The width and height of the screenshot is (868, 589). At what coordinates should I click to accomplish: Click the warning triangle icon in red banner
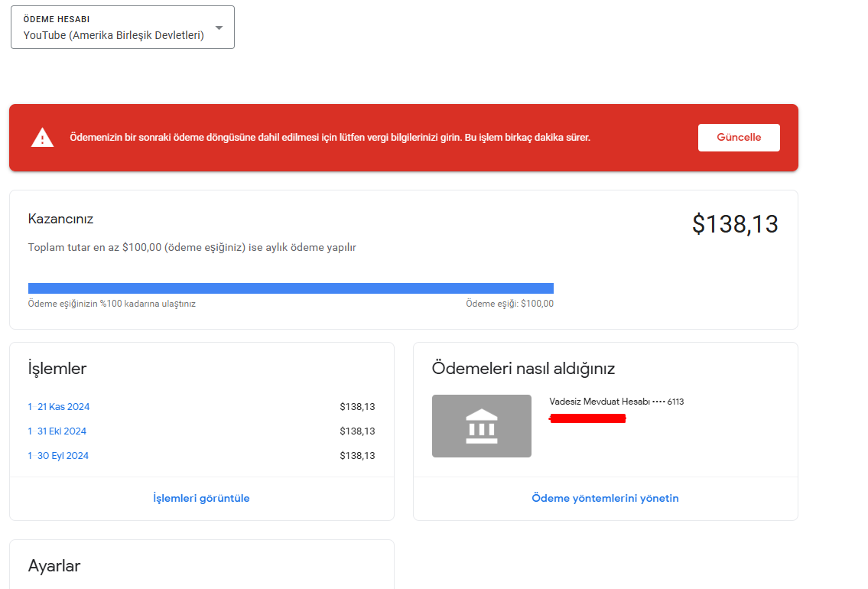click(x=42, y=137)
